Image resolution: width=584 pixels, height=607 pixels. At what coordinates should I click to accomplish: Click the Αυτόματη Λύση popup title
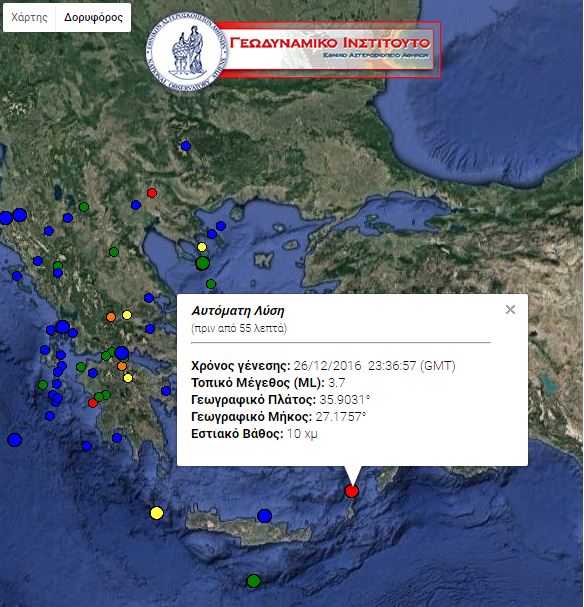tap(238, 311)
